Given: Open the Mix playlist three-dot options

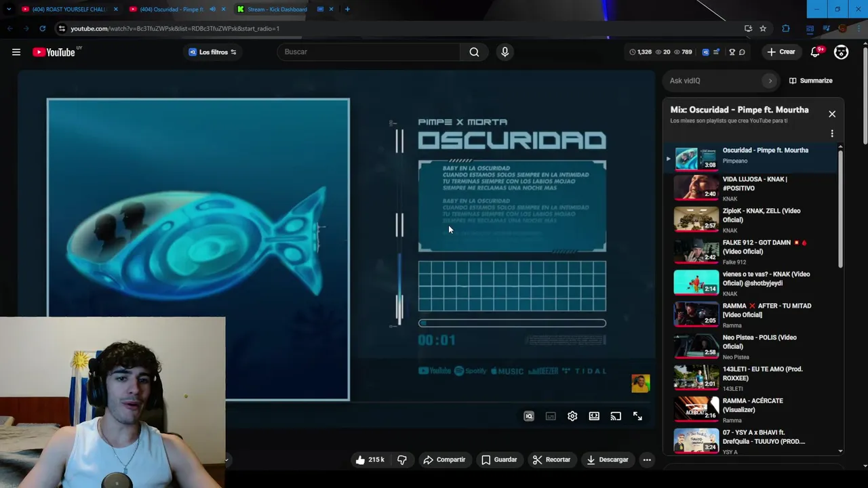Looking at the screenshot, I should click(x=832, y=134).
